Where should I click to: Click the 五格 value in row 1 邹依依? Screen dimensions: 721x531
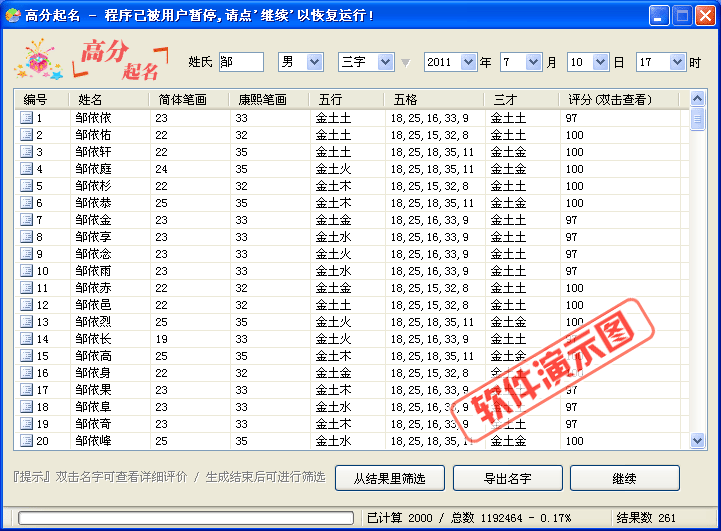[x=430, y=118]
